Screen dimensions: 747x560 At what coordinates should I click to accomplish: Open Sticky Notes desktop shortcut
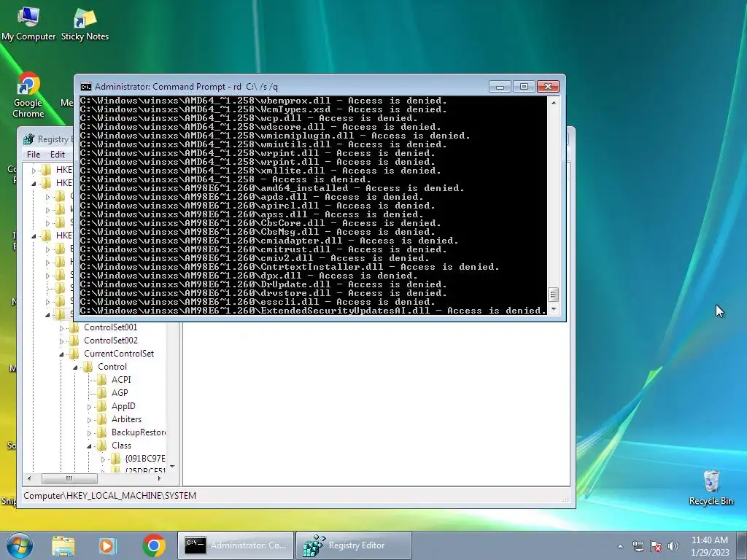(x=85, y=24)
